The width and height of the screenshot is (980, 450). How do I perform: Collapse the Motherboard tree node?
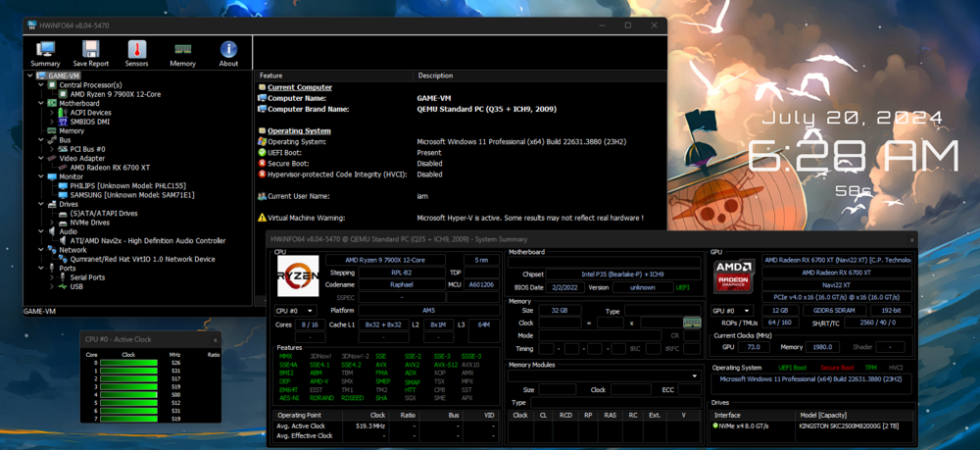pos(40,103)
